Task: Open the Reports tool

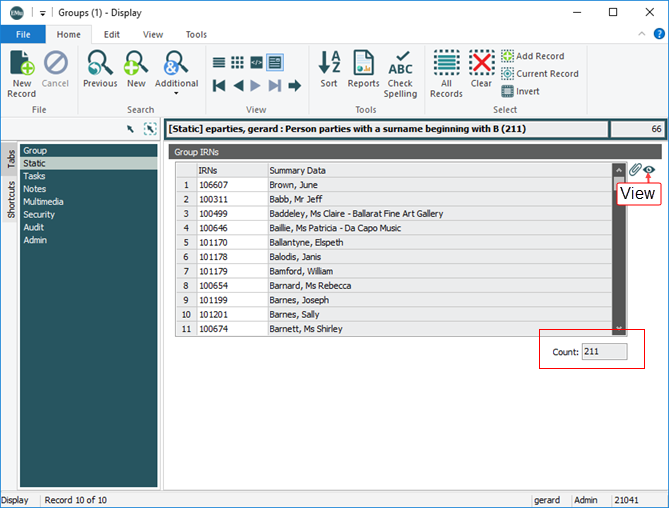Action: pos(363,74)
